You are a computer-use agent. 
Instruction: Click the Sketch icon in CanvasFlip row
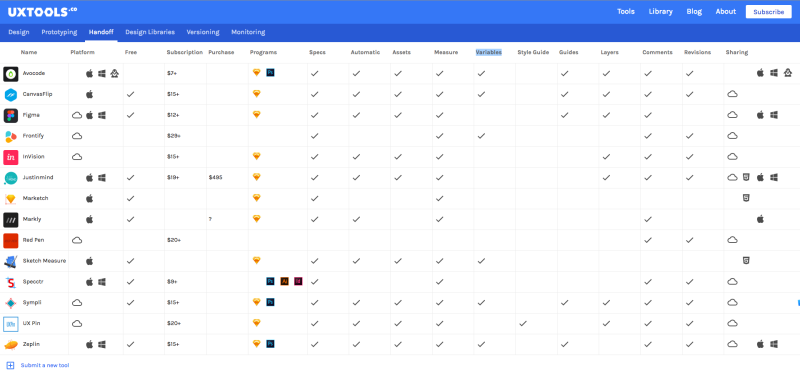click(257, 94)
